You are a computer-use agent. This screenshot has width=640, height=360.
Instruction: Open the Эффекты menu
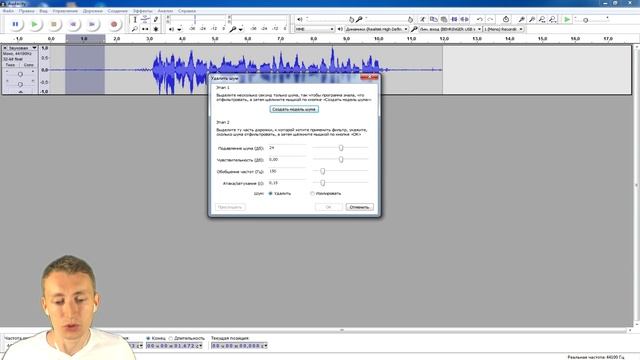pos(142,11)
